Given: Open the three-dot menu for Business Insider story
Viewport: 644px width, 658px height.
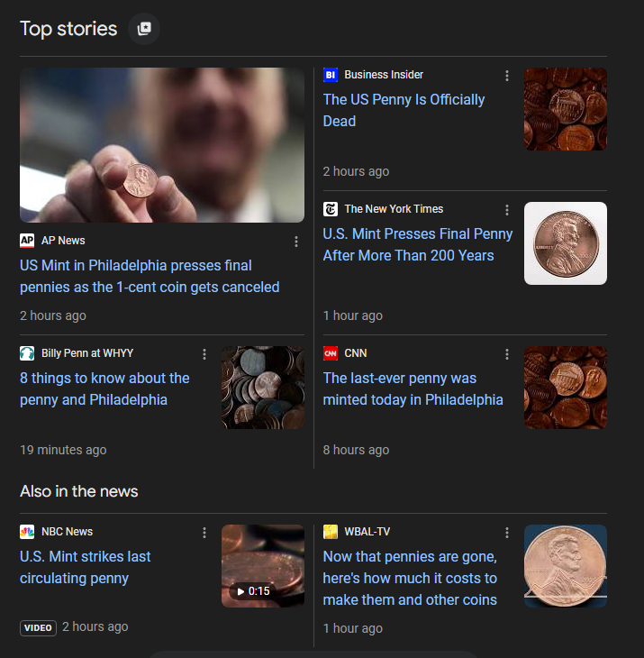Looking at the screenshot, I should pyautogui.click(x=507, y=76).
